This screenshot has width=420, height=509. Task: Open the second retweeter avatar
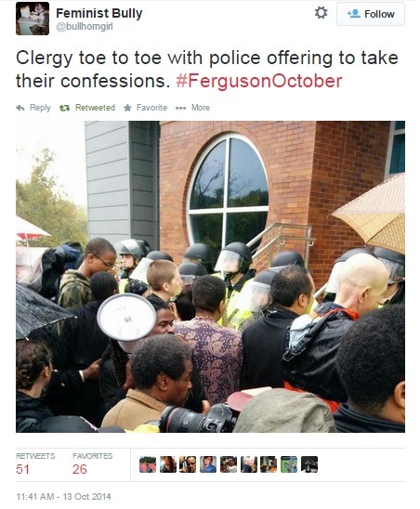[x=168, y=464]
